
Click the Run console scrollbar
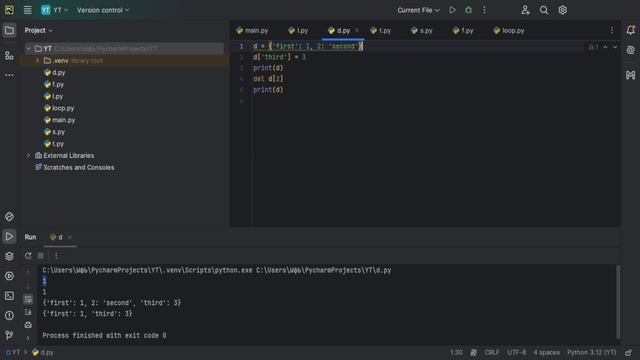tap(618, 302)
